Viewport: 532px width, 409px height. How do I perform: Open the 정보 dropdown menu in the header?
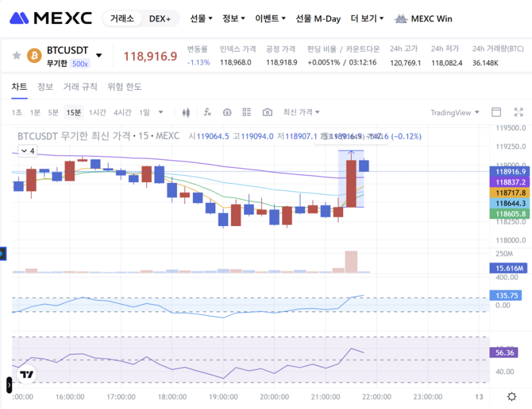click(x=233, y=19)
